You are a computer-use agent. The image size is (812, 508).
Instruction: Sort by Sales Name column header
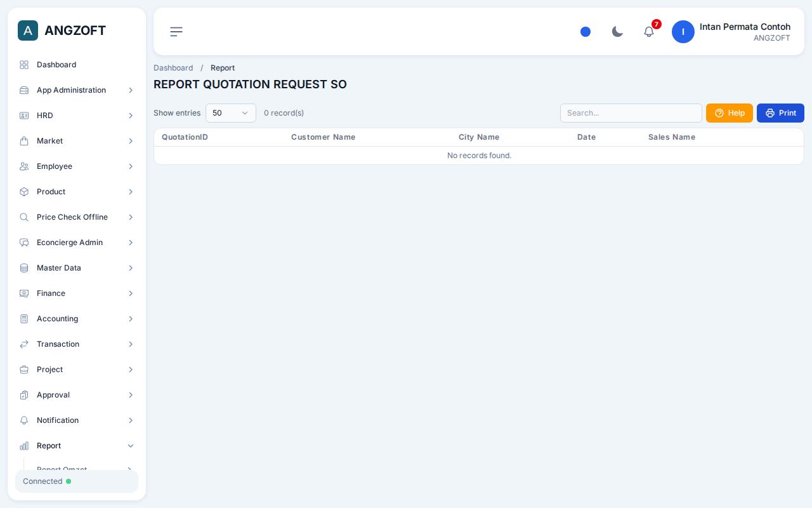pos(672,137)
